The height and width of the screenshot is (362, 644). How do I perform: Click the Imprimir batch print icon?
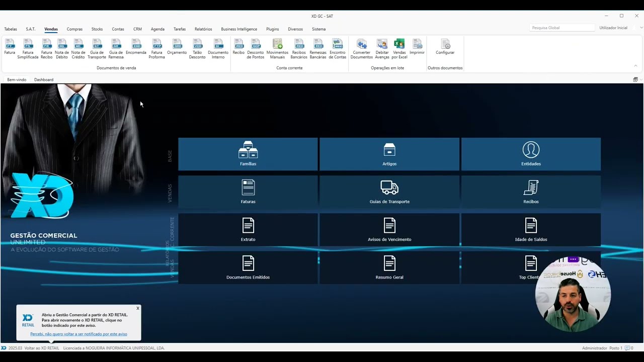point(417,47)
